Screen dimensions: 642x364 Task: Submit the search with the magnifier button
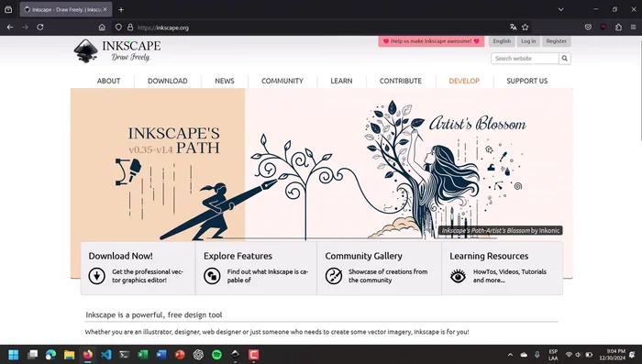tap(565, 58)
